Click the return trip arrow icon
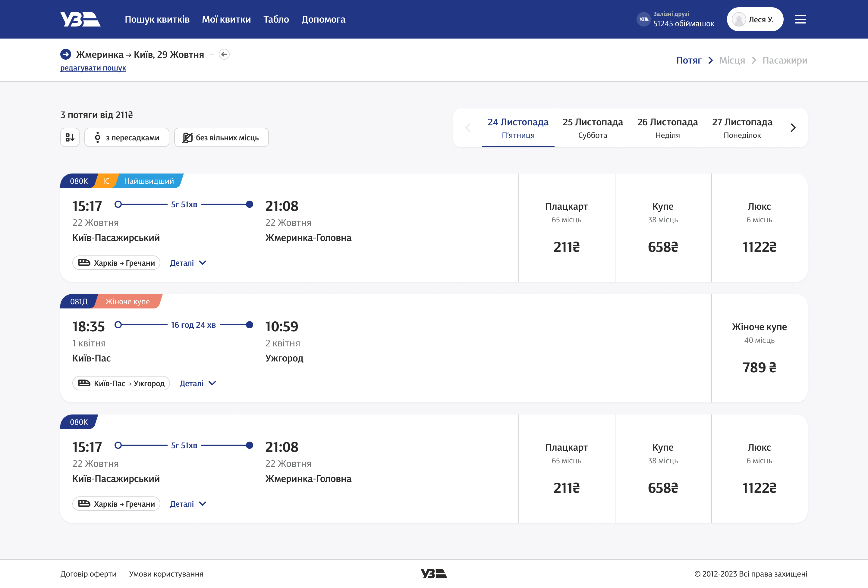868x588 pixels. (224, 55)
